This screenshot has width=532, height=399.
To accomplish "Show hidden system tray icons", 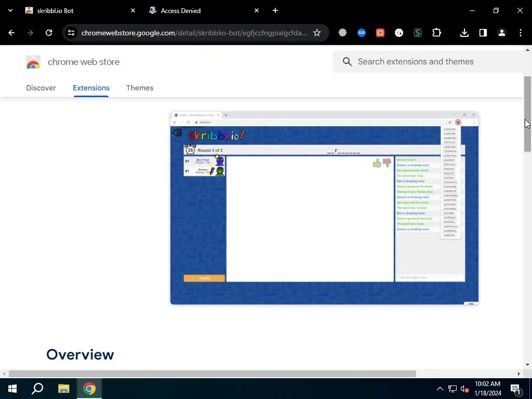I will pos(440,389).
